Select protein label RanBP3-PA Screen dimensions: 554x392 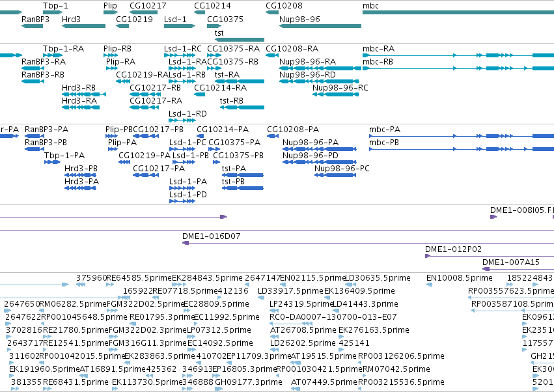(46, 130)
